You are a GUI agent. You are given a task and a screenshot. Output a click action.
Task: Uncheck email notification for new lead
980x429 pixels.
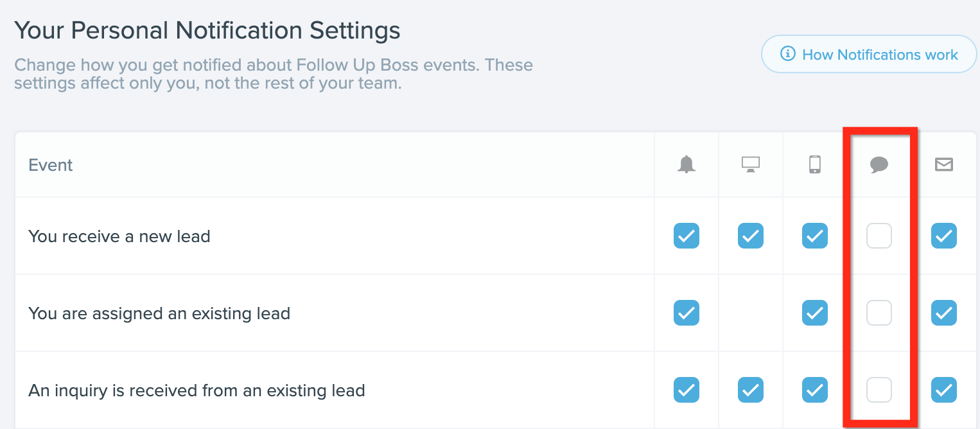(944, 236)
